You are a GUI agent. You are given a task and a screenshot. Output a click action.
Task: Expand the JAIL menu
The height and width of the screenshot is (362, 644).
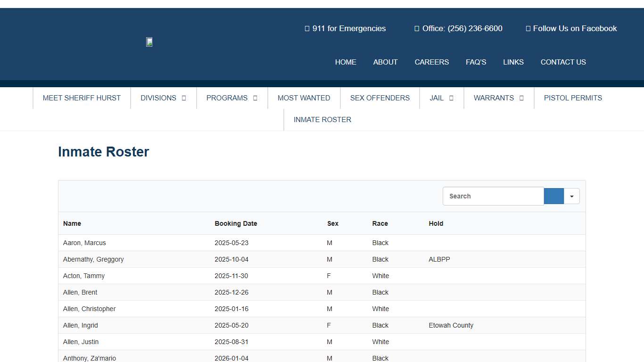[441, 98]
